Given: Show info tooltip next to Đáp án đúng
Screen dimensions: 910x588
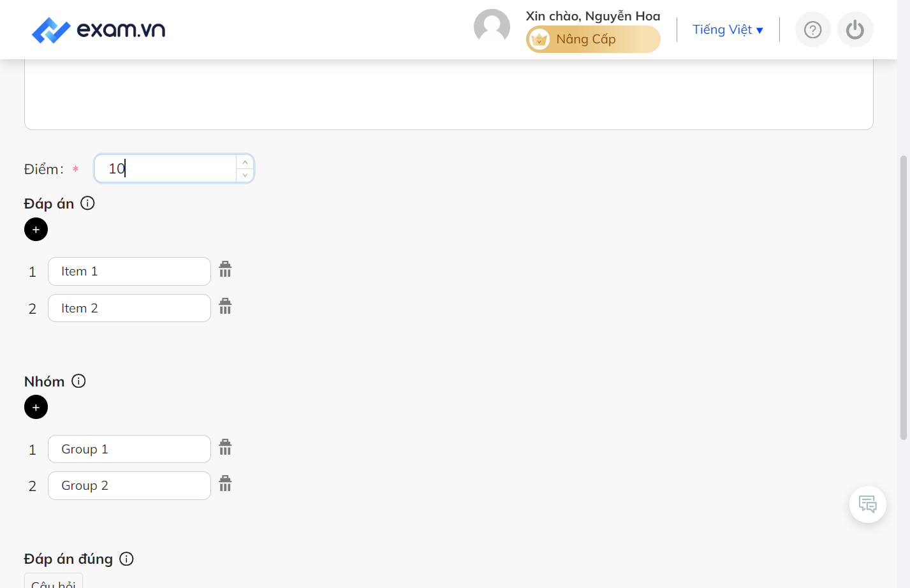Looking at the screenshot, I should click(127, 559).
